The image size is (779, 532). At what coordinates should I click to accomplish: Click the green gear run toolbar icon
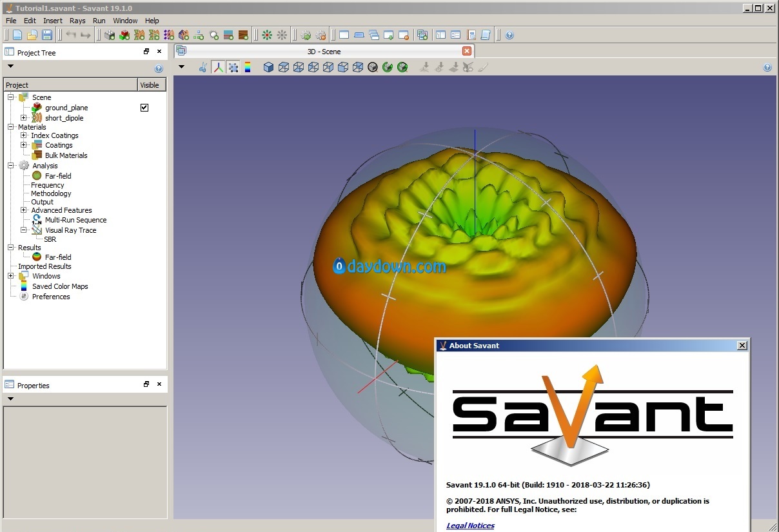306,35
